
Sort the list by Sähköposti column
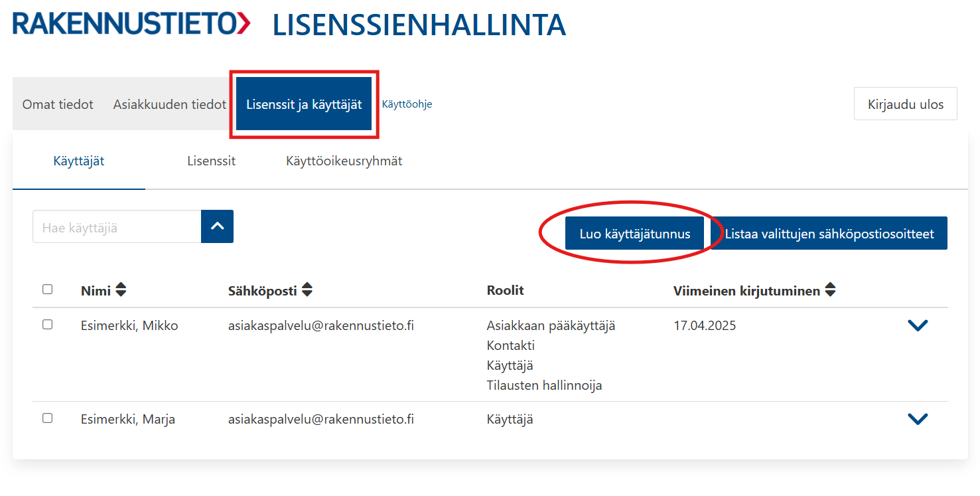point(271,290)
